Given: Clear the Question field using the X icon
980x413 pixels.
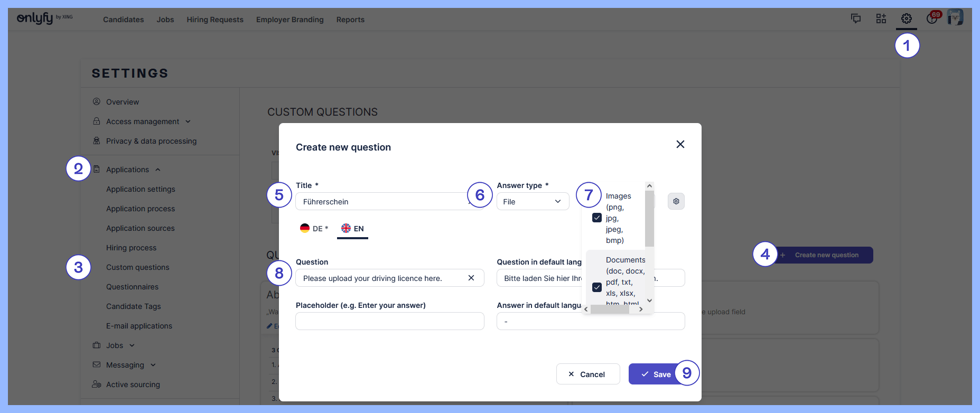Looking at the screenshot, I should pos(471,278).
